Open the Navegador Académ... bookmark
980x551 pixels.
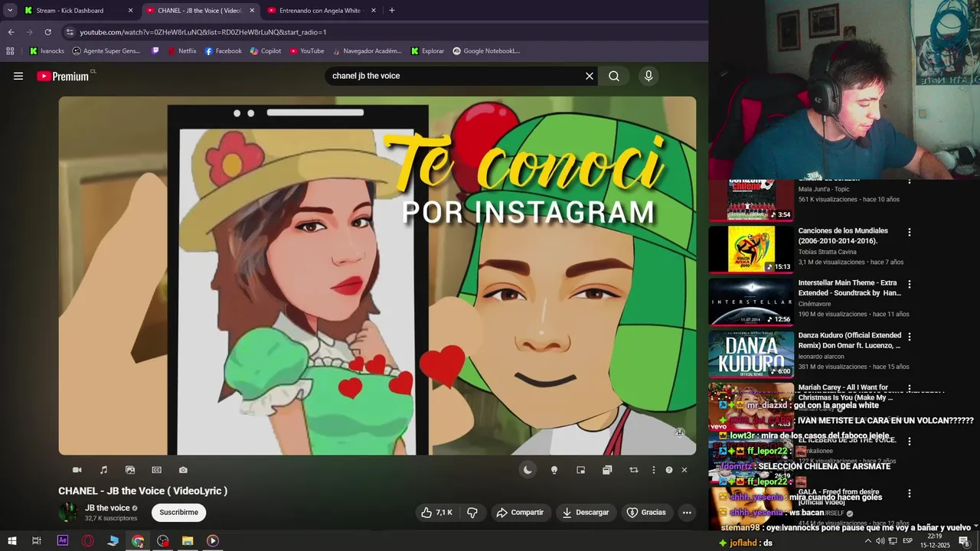[x=366, y=51]
